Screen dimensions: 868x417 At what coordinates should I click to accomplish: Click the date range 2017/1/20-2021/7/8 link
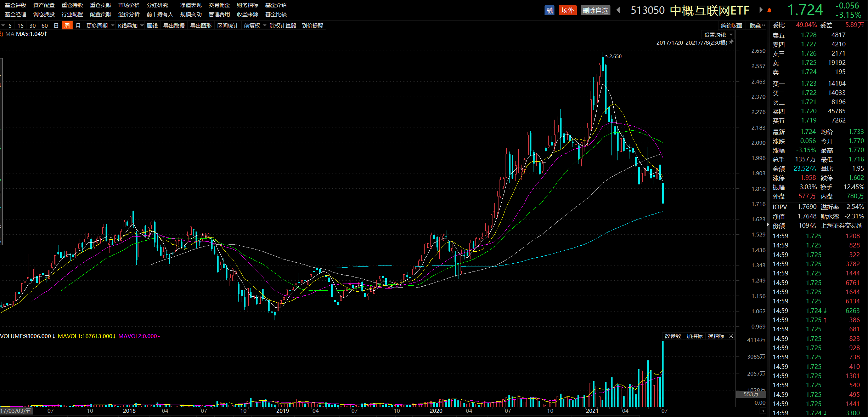pos(692,42)
